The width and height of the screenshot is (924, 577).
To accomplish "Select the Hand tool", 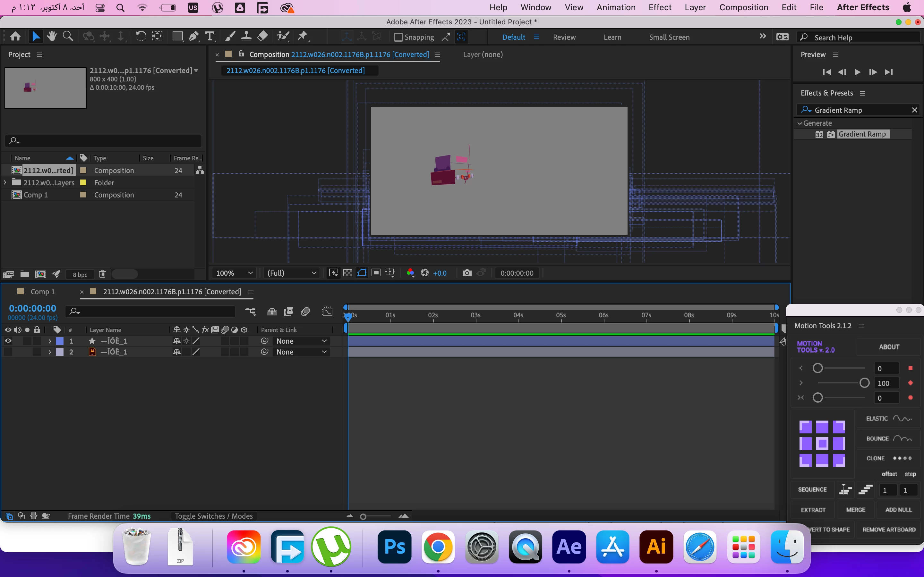I will tap(52, 37).
